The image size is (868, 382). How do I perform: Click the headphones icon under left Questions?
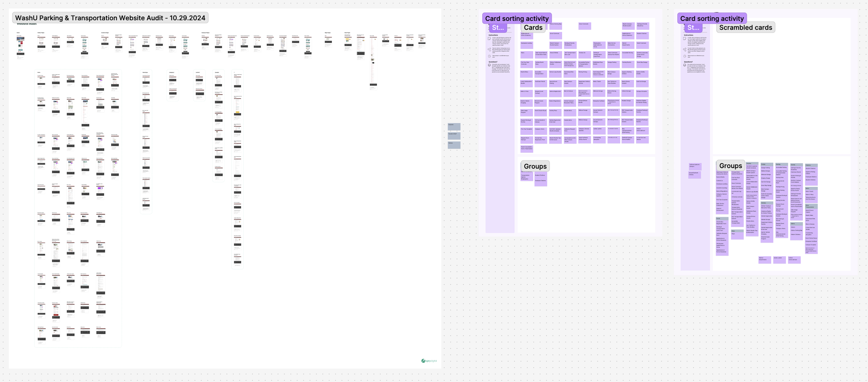(x=489, y=65)
